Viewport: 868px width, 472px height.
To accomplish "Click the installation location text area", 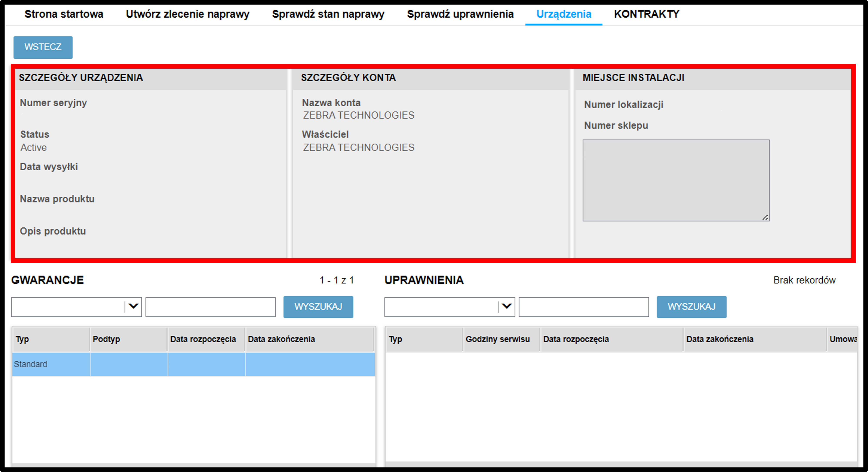I will [676, 180].
